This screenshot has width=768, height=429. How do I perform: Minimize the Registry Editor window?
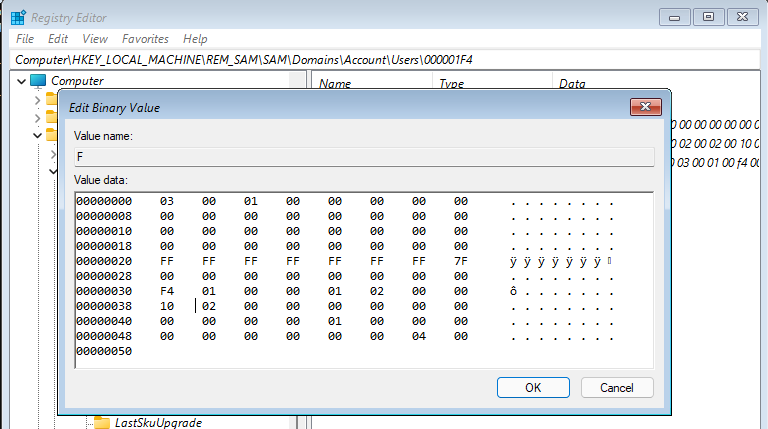(674, 17)
